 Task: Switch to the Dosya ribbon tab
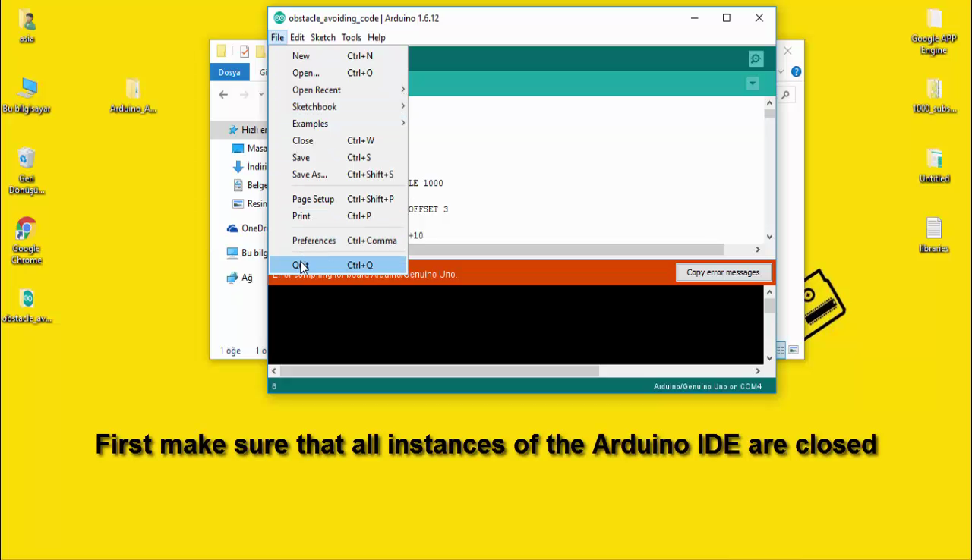[229, 71]
